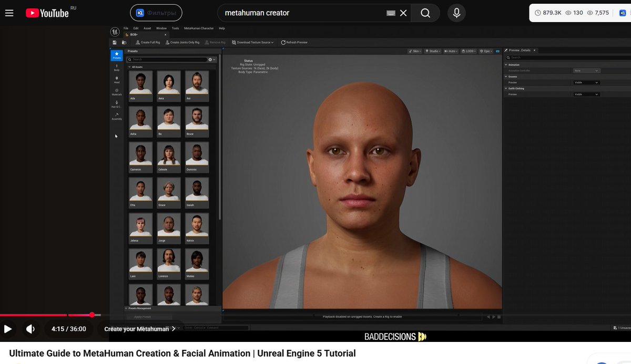Open the Window menu
The image size is (631, 364).
[161, 28]
